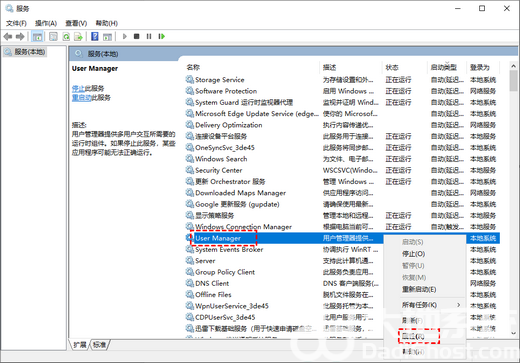Click the blue Help toolbar icon

click(95, 36)
